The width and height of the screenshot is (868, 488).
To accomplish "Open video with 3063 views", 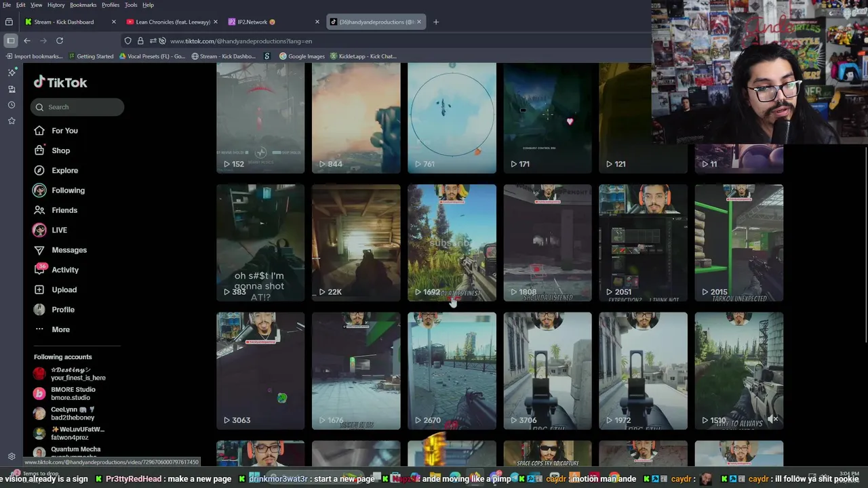I will (260, 371).
